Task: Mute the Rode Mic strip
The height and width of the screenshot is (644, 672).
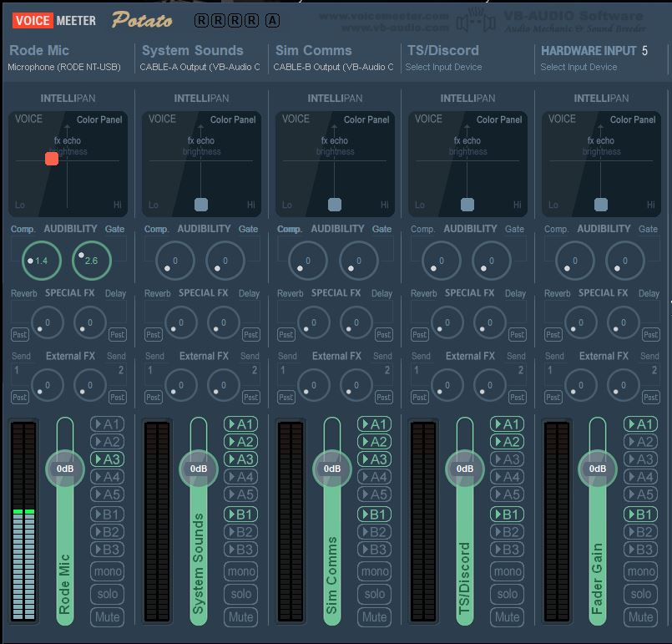Action: tap(107, 617)
